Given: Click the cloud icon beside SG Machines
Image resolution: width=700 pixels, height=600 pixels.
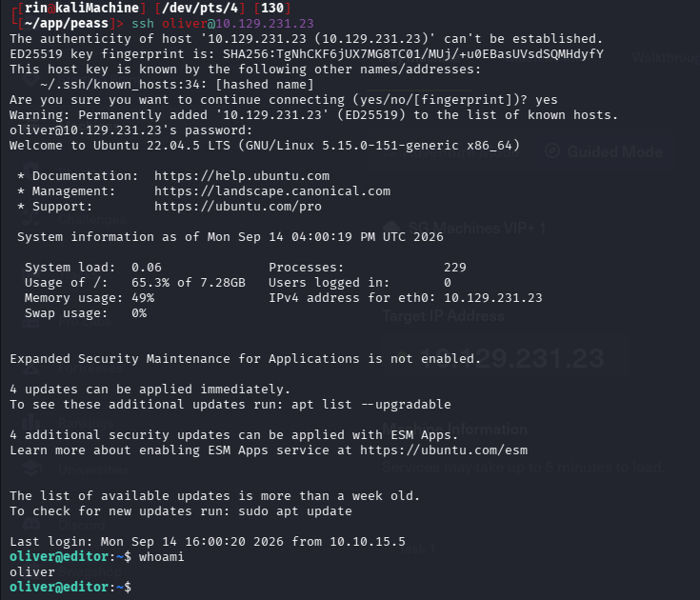Looking at the screenshot, I should coord(391,228).
